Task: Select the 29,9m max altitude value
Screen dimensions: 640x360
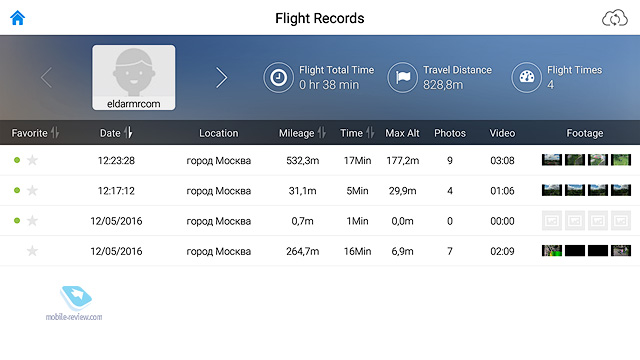Action: pos(402,191)
